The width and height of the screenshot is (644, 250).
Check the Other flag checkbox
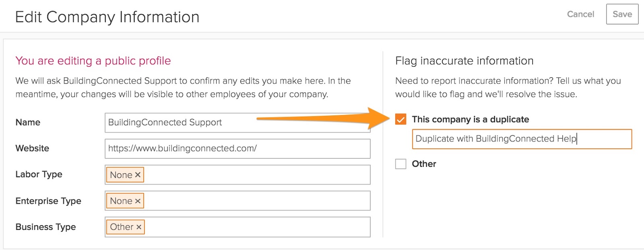click(400, 164)
